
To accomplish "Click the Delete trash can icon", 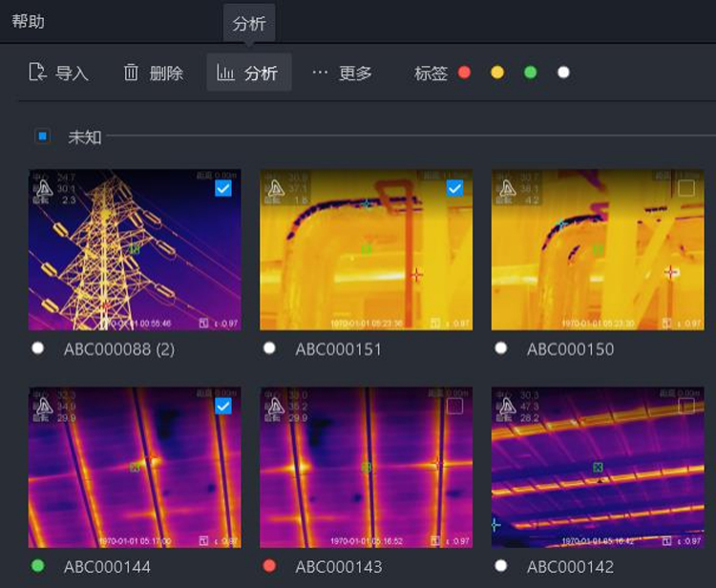I will coord(132,73).
